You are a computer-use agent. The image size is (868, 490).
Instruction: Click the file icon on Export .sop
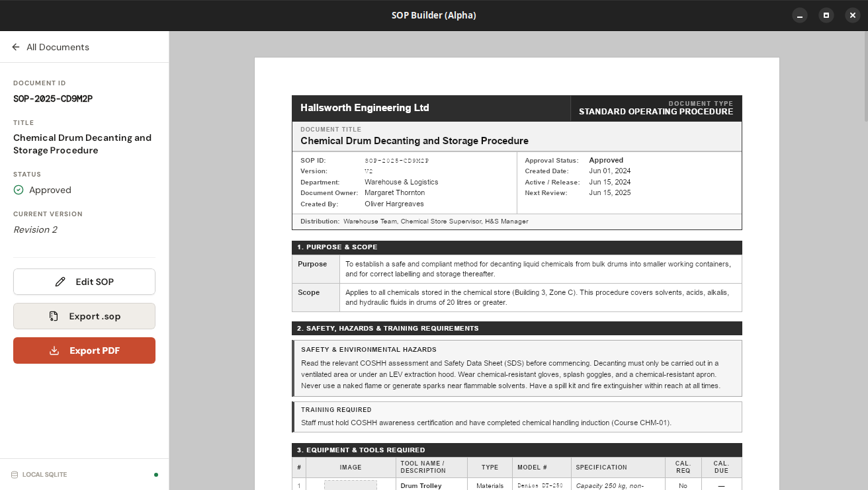point(54,316)
